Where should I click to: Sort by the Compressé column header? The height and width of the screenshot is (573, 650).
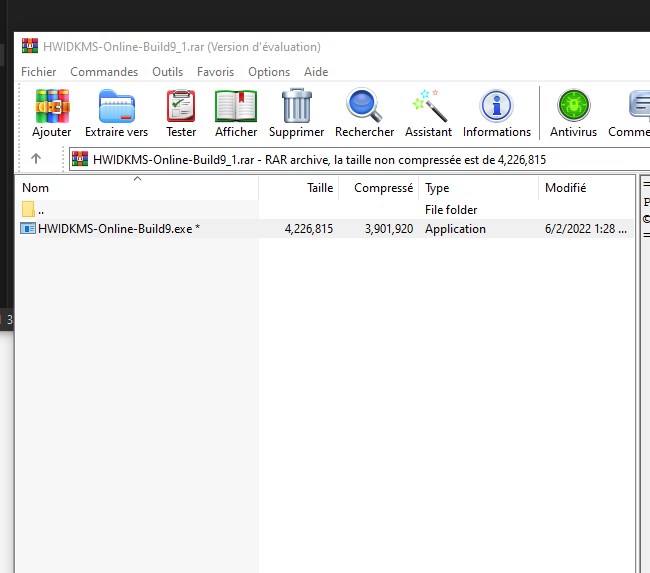tap(379, 188)
